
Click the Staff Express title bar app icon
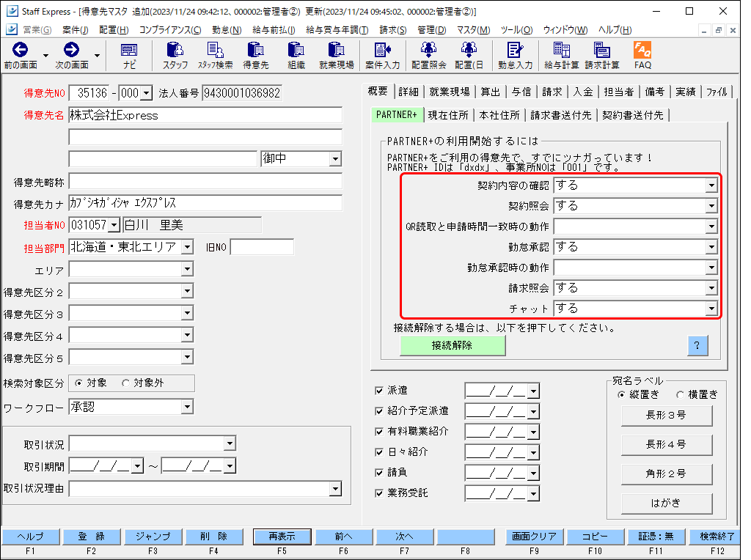pyautogui.click(x=12, y=11)
